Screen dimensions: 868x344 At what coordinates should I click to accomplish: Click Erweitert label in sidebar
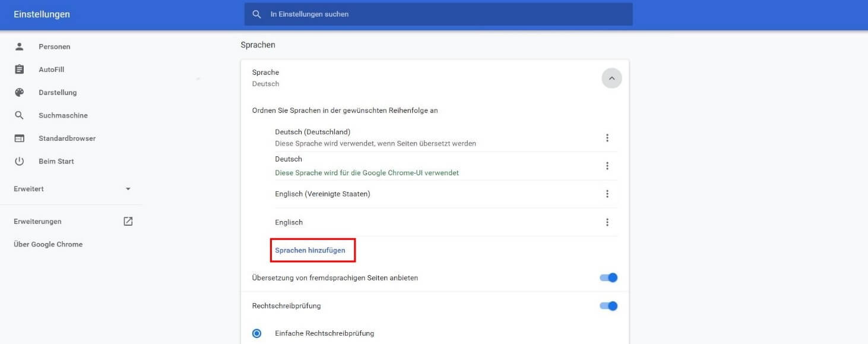pos(28,189)
